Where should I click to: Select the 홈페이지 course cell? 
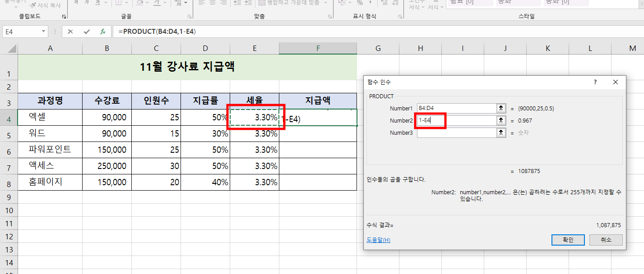coord(50,182)
